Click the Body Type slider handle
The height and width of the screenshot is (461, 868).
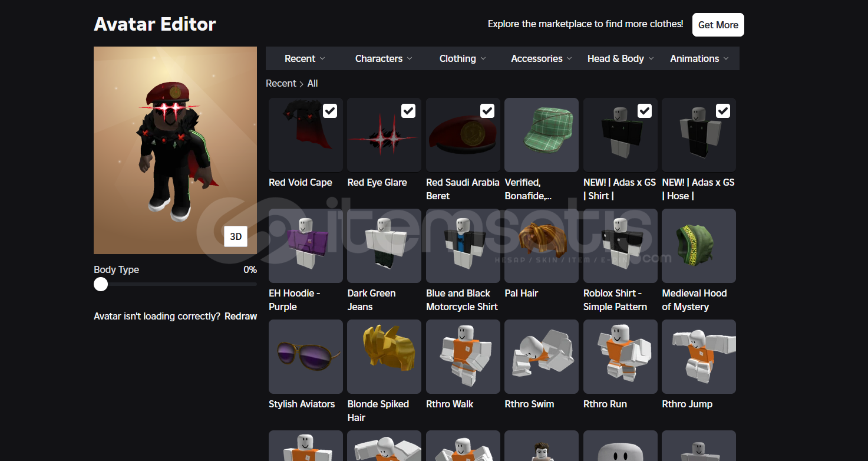[x=101, y=284]
